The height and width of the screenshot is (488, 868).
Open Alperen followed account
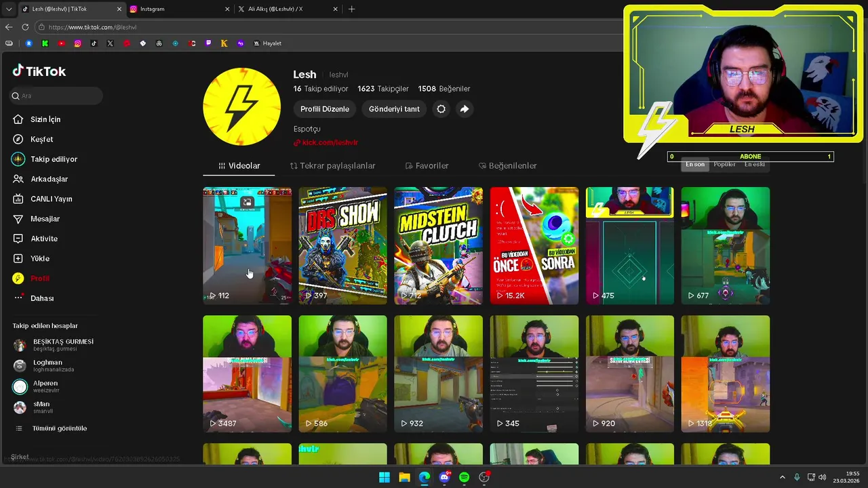pos(37,386)
